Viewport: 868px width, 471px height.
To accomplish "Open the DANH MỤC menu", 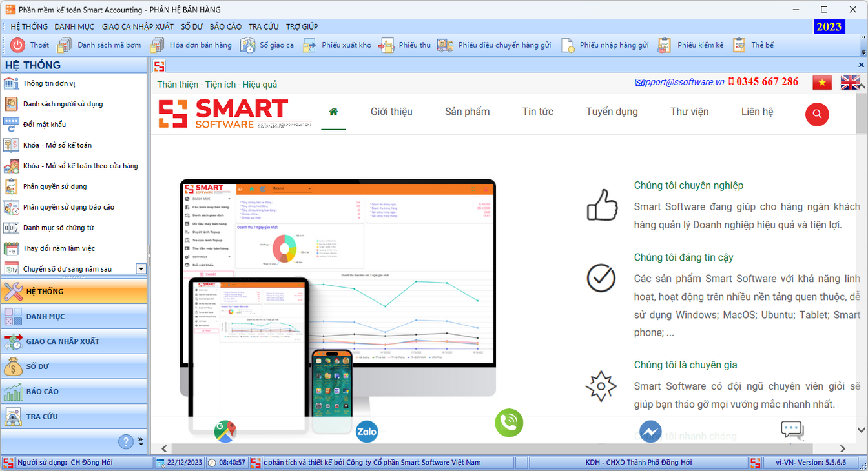I will click(x=74, y=26).
